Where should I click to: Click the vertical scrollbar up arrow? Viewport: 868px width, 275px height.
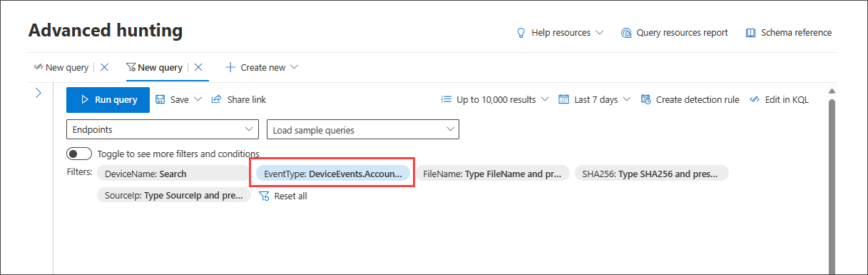[x=832, y=91]
